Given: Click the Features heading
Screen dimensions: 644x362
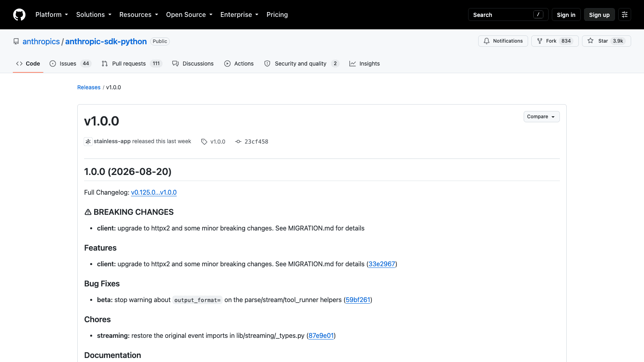Looking at the screenshot, I should tap(100, 248).
